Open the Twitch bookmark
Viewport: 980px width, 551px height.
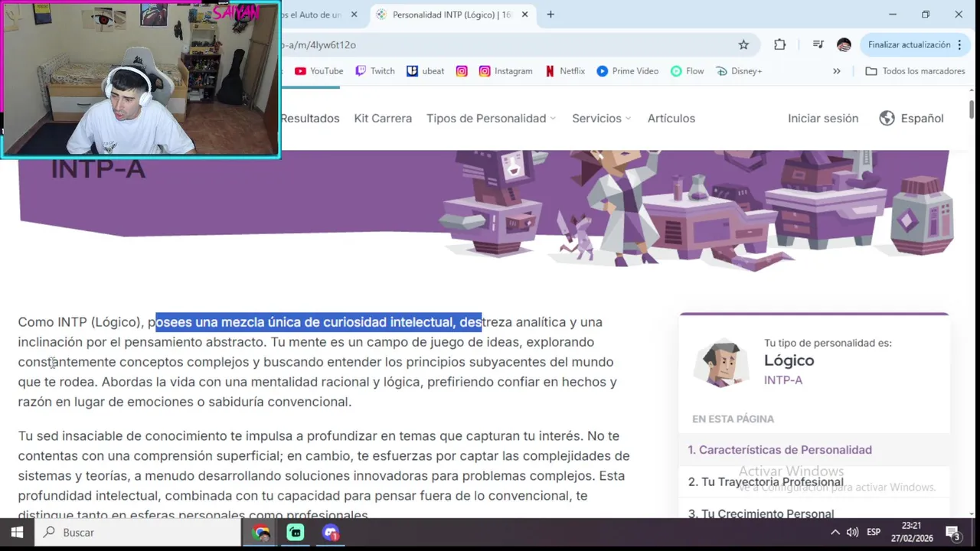(x=374, y=71)
